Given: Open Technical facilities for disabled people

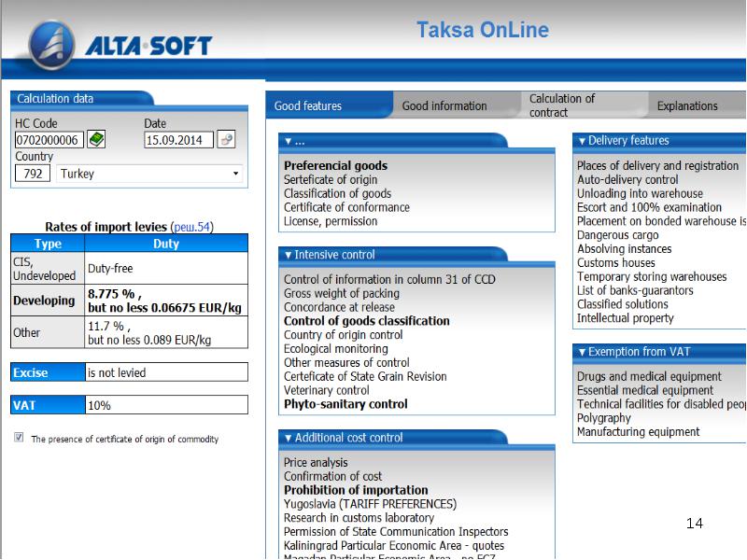Looking at the screenshot, I should pyautogui.click(x=662, y=404).
